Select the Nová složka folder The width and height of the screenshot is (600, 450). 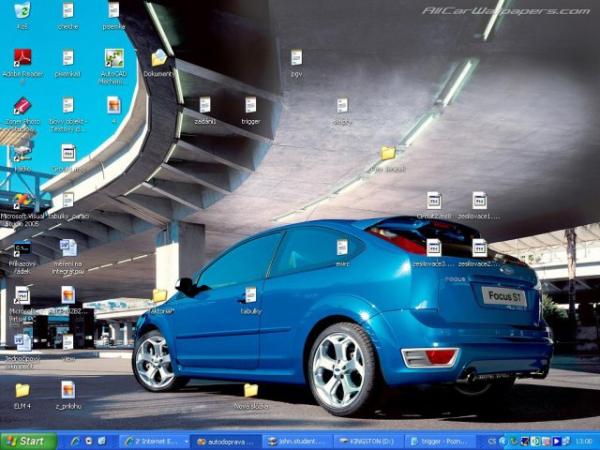tap(250, 390)
